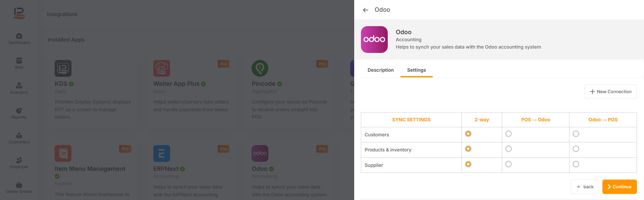The width and height of the screenshot is (644, 200).
Task: Click the New Connection button
Action: 610,91
